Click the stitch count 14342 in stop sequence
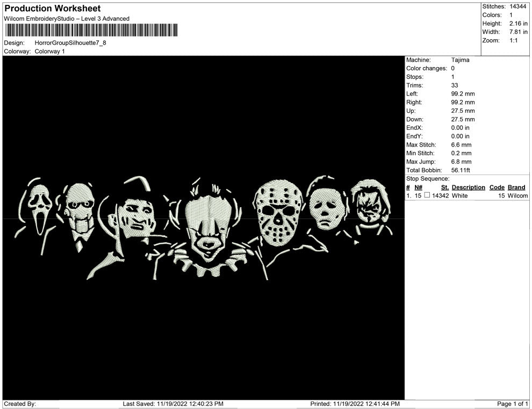Screen dimensions: 532x409 [440, 195]
